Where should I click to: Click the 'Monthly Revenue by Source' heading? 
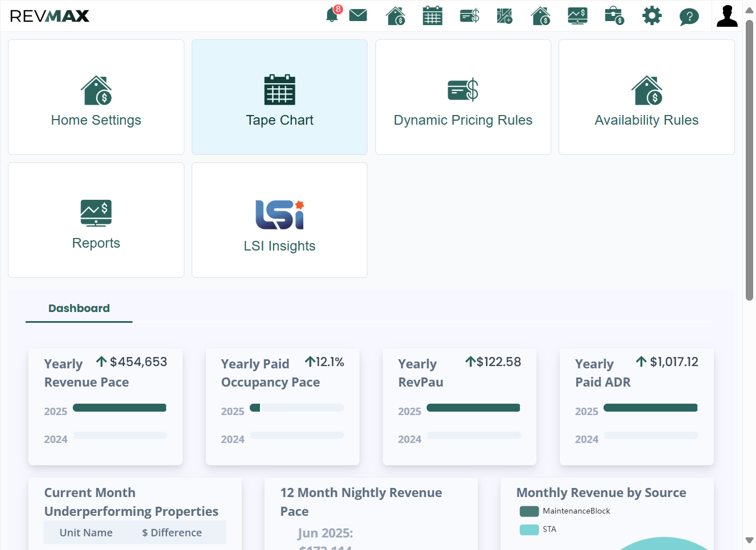pyautogui.click(x=601, y=493)
